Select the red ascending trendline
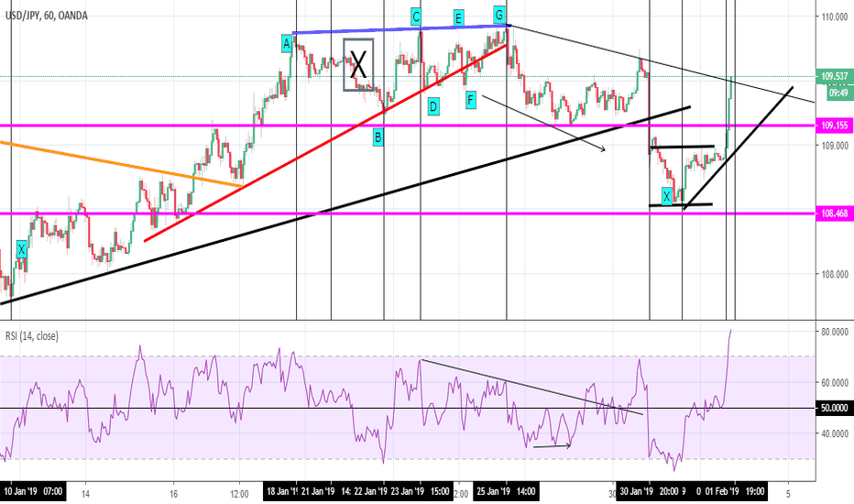This screenshot has height=504, width=854. [x=325, y=143]
